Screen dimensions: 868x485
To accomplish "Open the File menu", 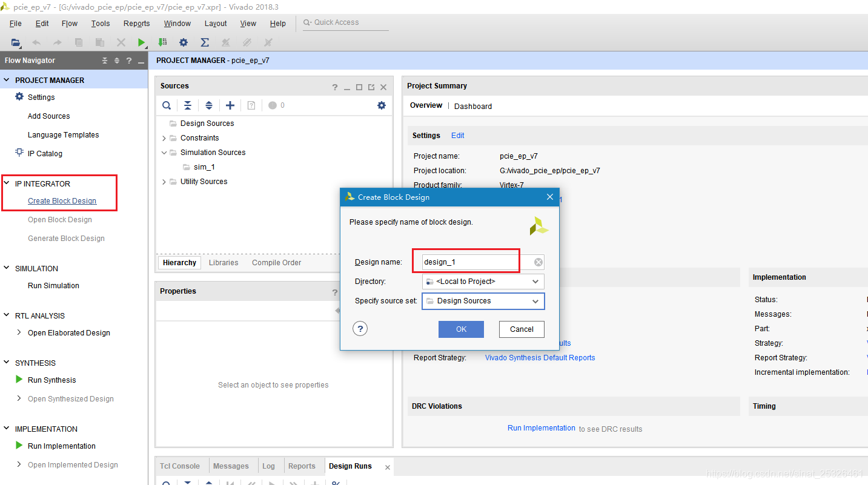I will [x=16, y=24].
